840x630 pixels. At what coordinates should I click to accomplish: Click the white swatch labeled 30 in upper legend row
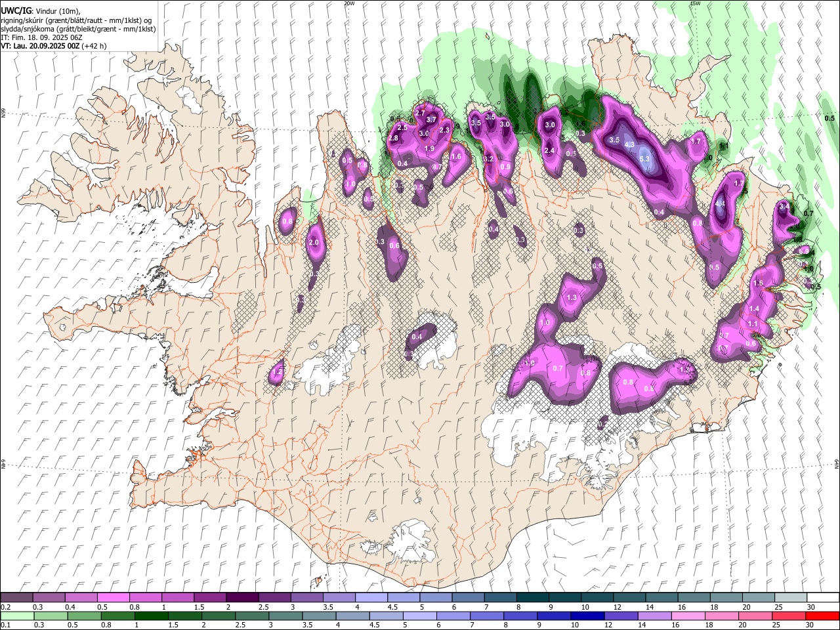(822, 598)
